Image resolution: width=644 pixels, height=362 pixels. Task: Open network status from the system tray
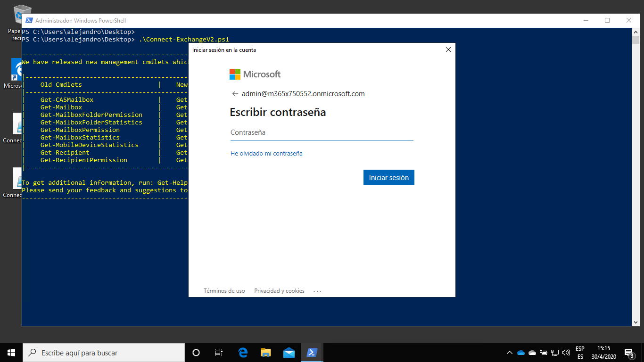click(555, 352)
